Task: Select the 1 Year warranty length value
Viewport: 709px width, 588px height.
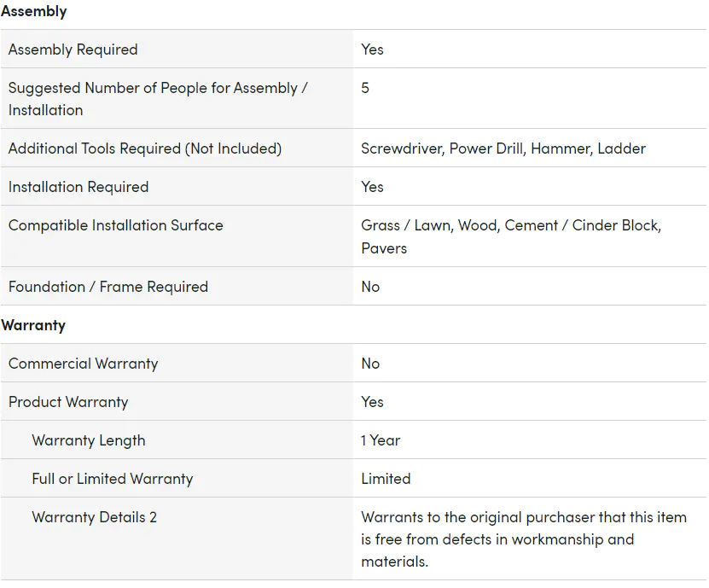Action: click(381, 440)
